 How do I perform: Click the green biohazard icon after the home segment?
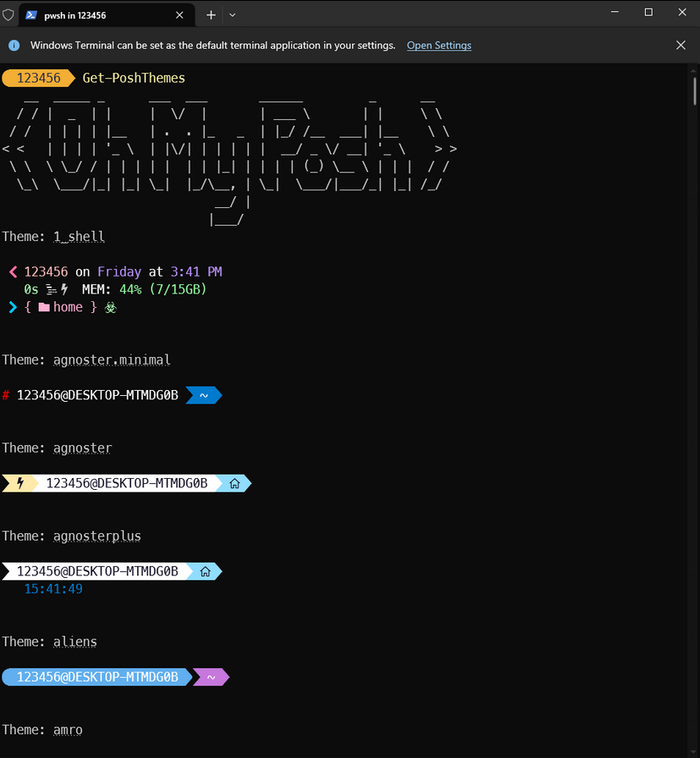pyautogui.click(x=110, y=307)
